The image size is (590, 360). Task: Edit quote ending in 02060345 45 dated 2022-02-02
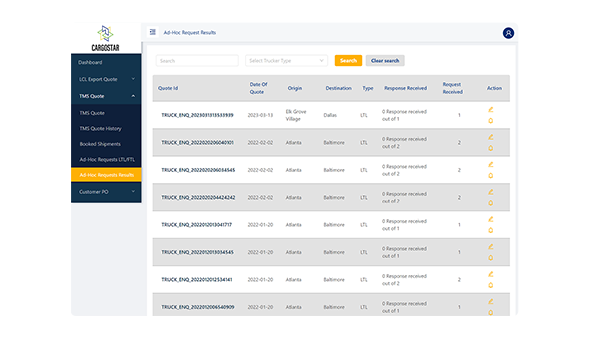pyautogui.click(x=490, y=164)
